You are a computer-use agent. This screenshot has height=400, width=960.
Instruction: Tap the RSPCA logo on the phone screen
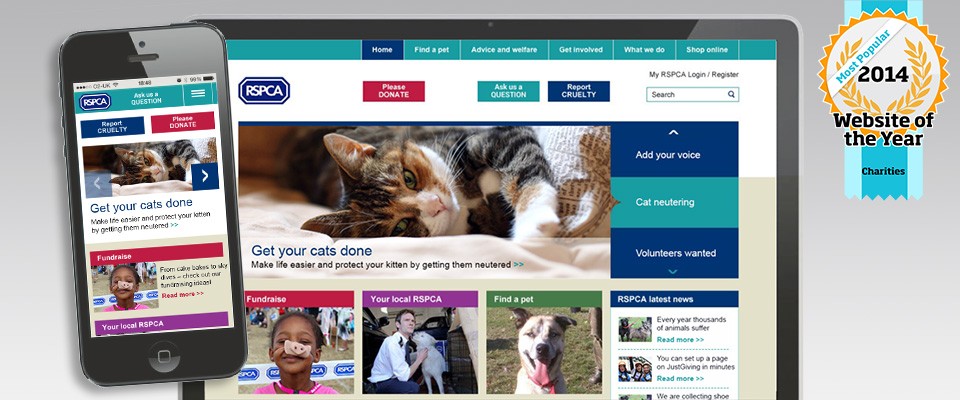point(95,102)
